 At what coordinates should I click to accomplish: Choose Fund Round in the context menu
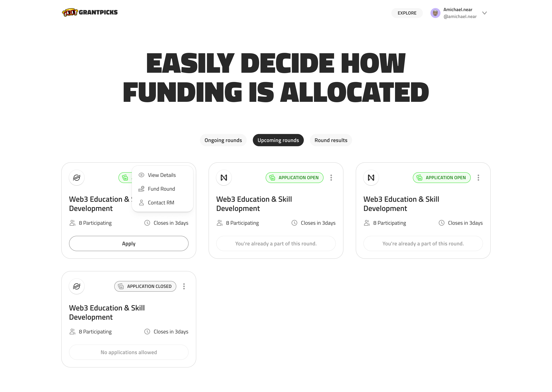[161, 189]
